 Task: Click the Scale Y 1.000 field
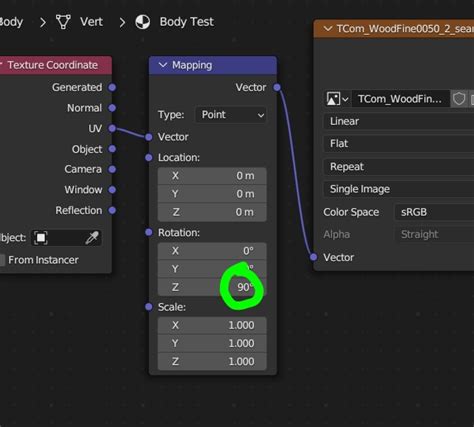(x=212, y=343)
